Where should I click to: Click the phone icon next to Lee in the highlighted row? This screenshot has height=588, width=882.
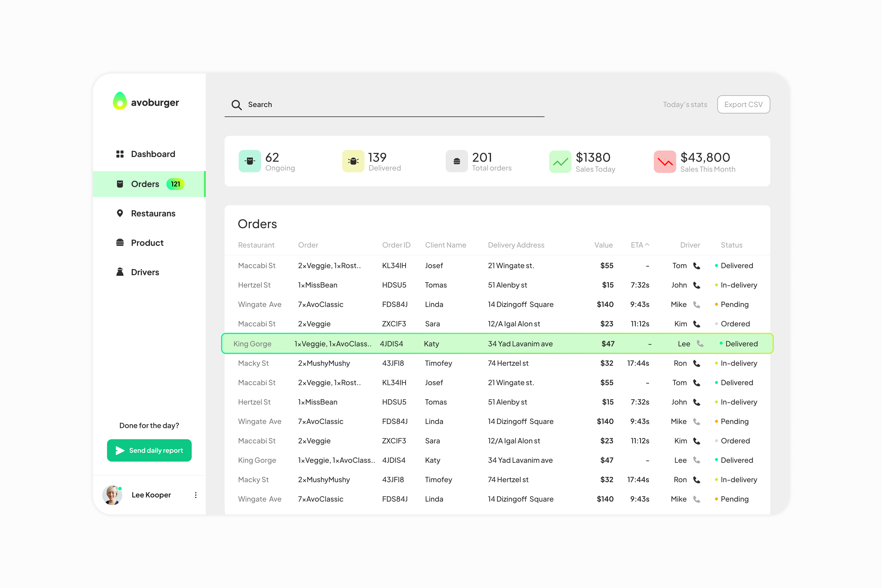700,344
